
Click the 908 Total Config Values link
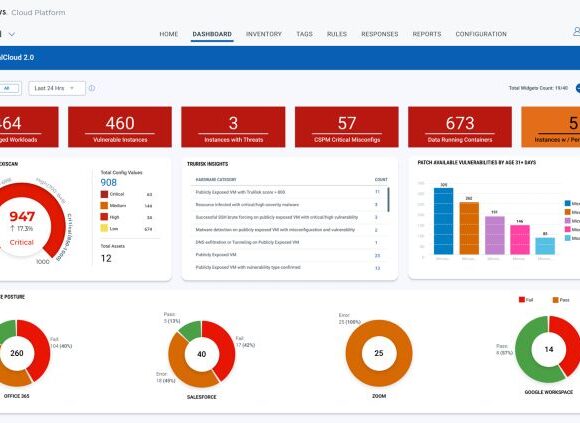(x=108, y=182)
